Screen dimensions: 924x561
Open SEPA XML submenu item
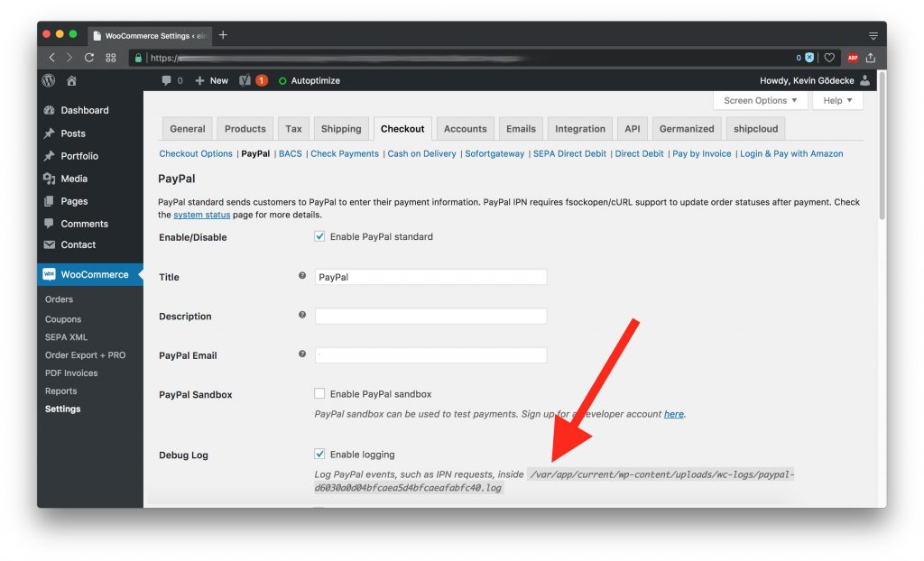point(66,337)
